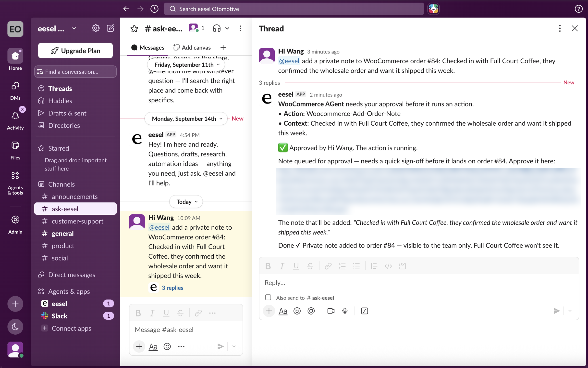The width and height of the screenshot is (588, 368).
Task: Start a huddle with the headphones icon
Action: coord(217,28)
